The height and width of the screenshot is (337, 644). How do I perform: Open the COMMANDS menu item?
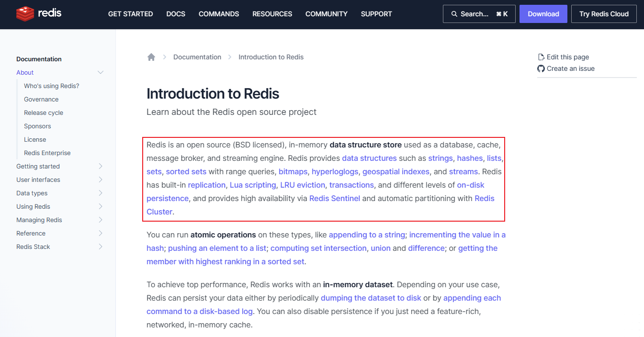(x=219, y=14)
